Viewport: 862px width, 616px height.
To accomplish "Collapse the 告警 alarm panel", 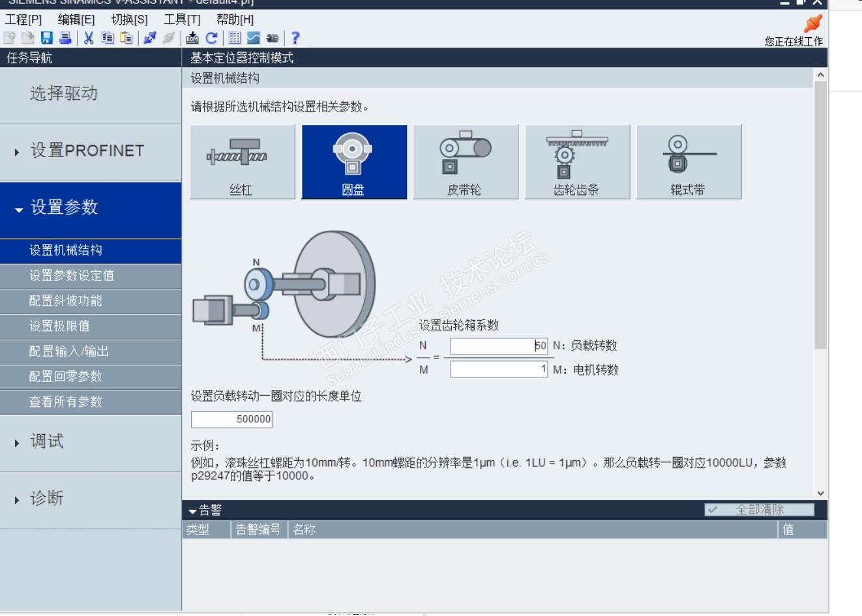I will (193, 511).
